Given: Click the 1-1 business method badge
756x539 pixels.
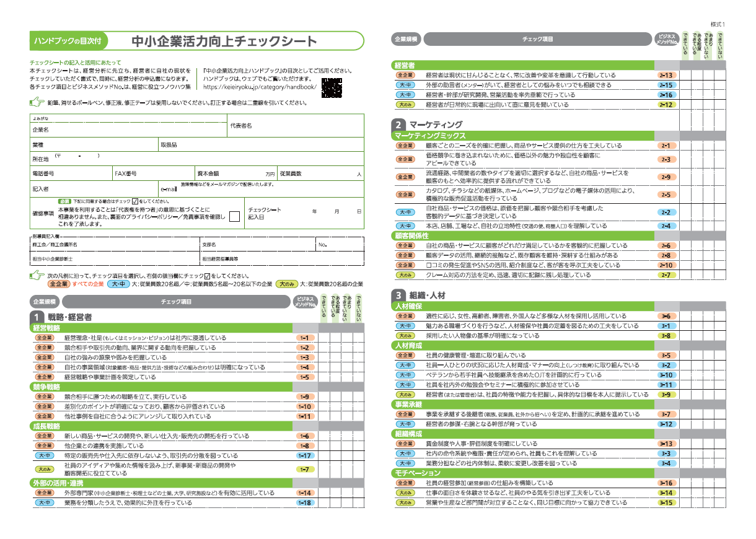Looking at the screenshot, I should point(304,338).
